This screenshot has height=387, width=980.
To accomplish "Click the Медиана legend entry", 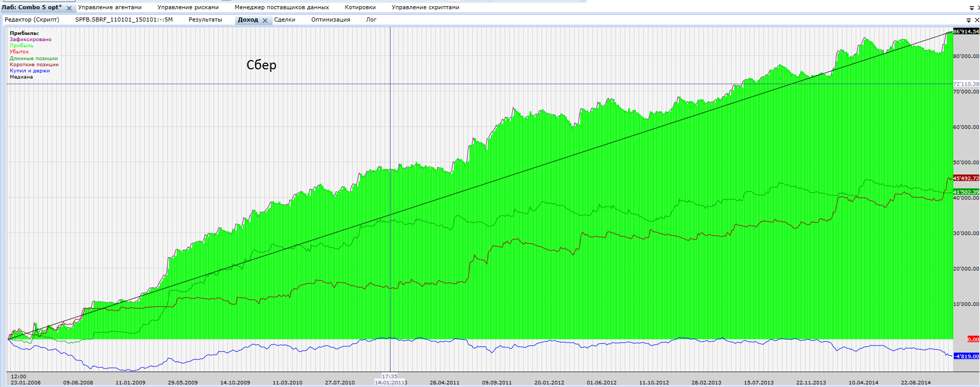I will pos(22,77).
